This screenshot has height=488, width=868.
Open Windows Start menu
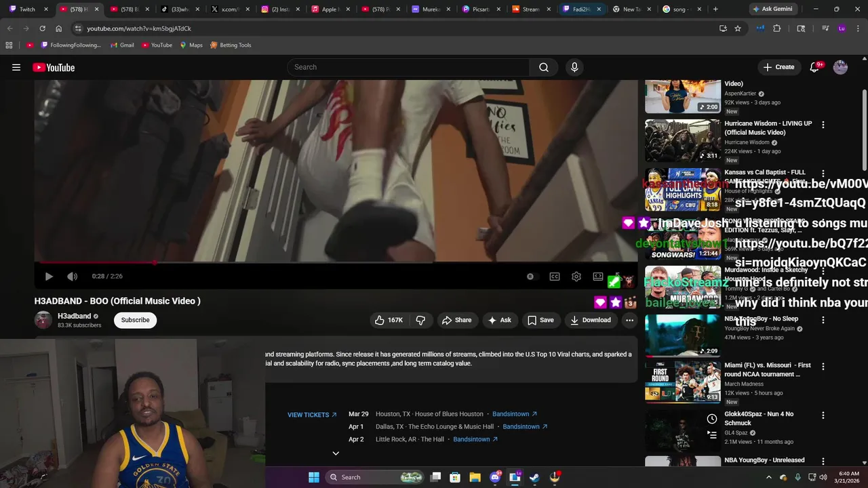(314, 477)
